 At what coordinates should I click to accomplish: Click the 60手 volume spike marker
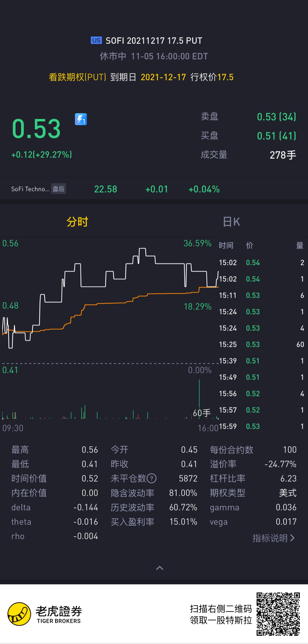coord(202,413)
